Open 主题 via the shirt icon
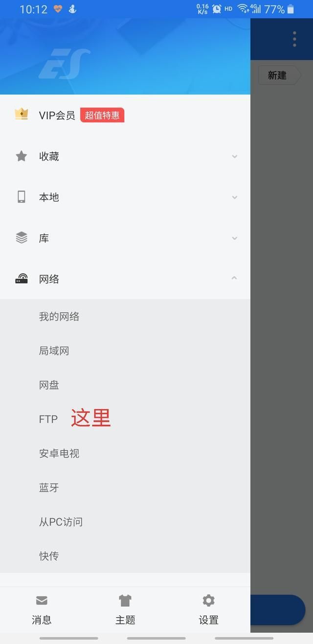The height and width of the screenshot is (644, 313). click(125, 600)
